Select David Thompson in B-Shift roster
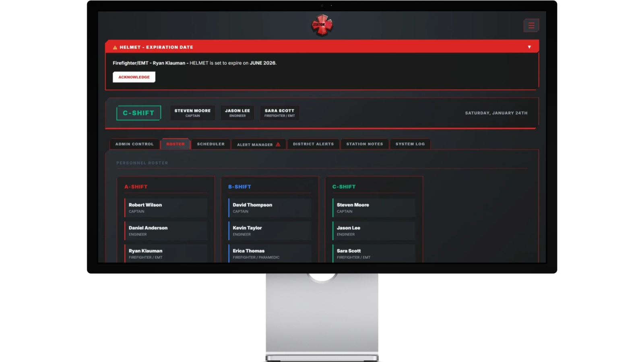Image resolution: width=644 pixels, height=362 pixels. coord(270,208)
